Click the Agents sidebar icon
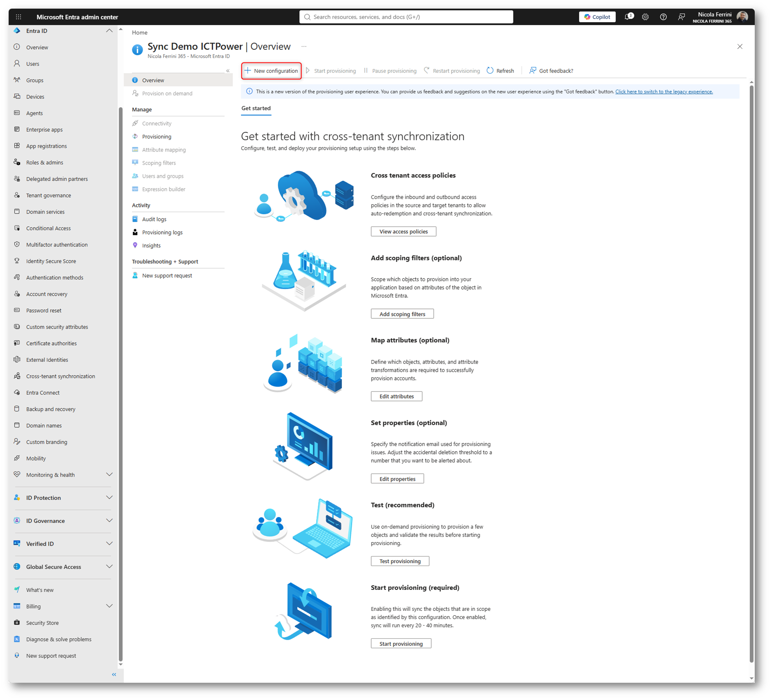The width and height of the screenshot is (772, 700). pos(17,113)
